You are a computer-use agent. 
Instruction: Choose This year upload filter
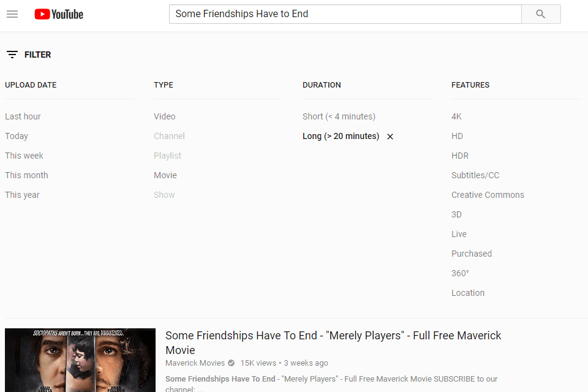22,195
